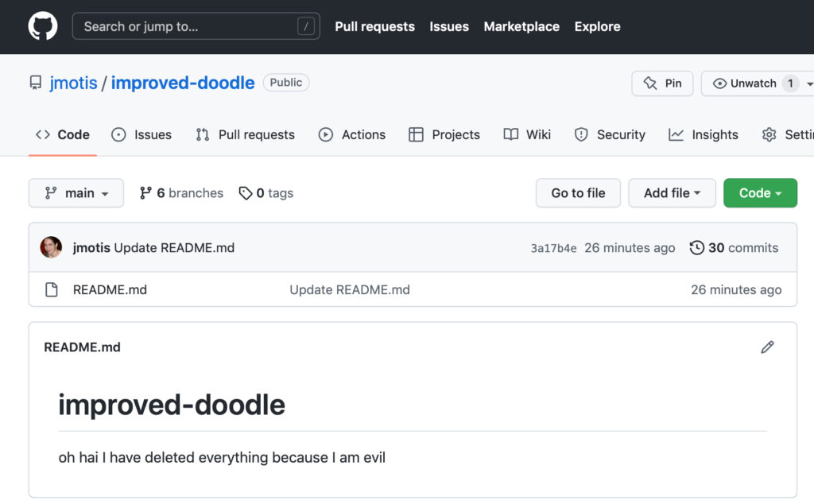
Task: Click the 26 minutes ago commit timestamp
Action: (x=630, y=248)
